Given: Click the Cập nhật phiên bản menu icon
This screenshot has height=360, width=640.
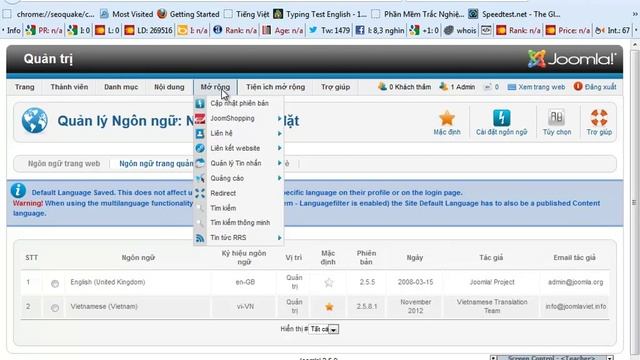Looking at the screenshot, I should [200, 103].
